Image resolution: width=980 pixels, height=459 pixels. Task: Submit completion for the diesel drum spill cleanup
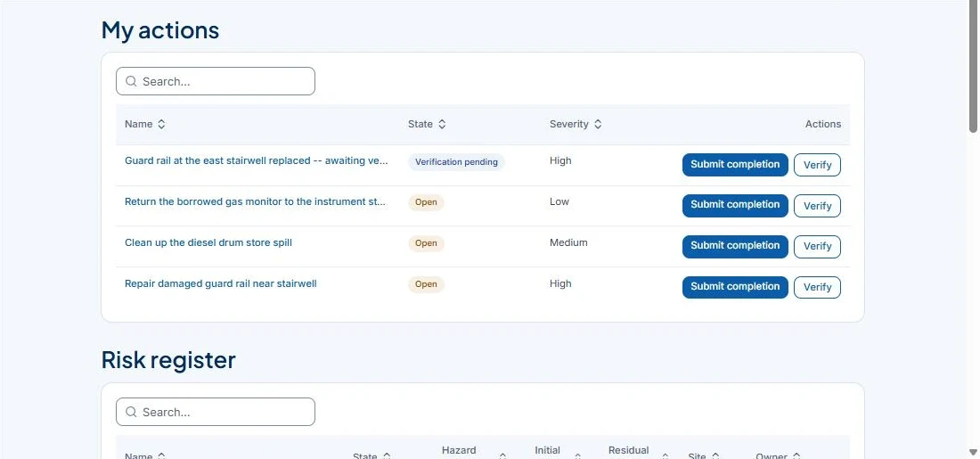coord(735,246)
